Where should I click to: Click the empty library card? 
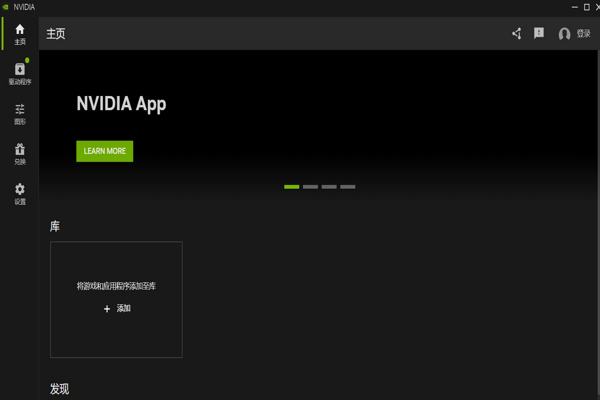click(x=116, y=265)
